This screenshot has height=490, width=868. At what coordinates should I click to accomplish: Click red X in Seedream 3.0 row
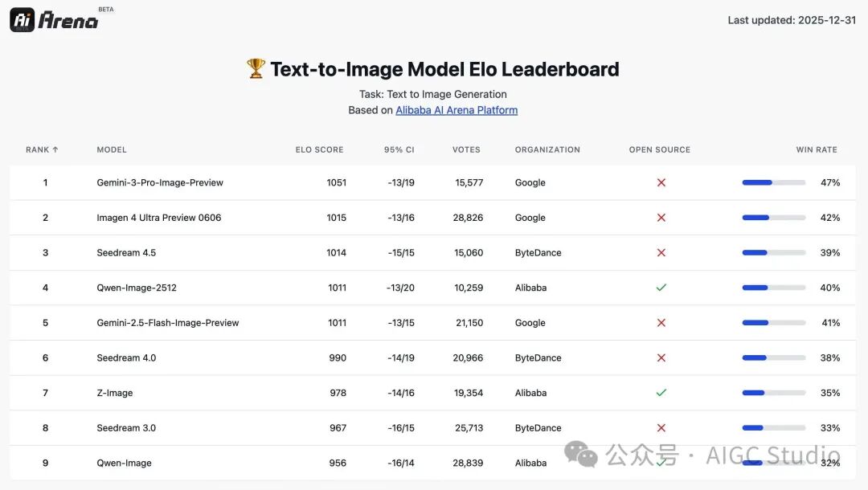coord(661,428)
